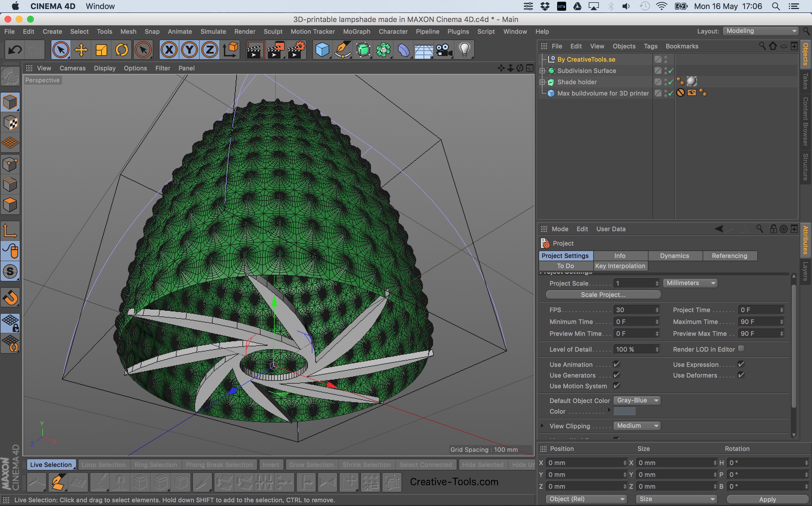The image size is (812, 506).
Task: Uncheck Use Animation checkbox
Action: [x=616, y=364]
